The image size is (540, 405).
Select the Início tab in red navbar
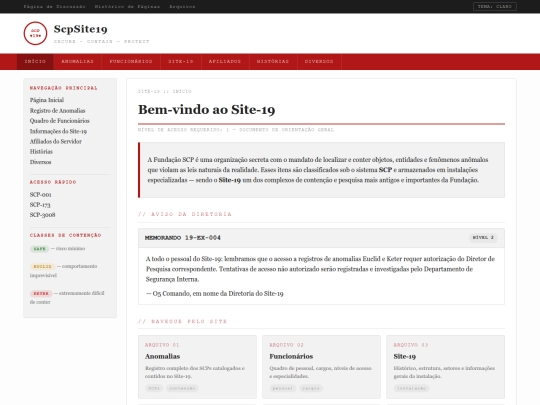(35, 62)
